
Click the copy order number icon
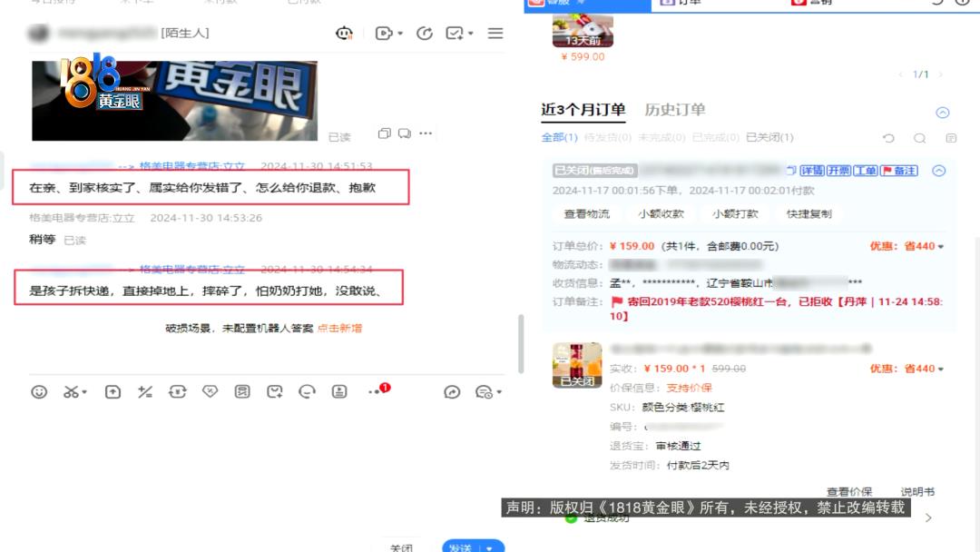click(791, 170)
